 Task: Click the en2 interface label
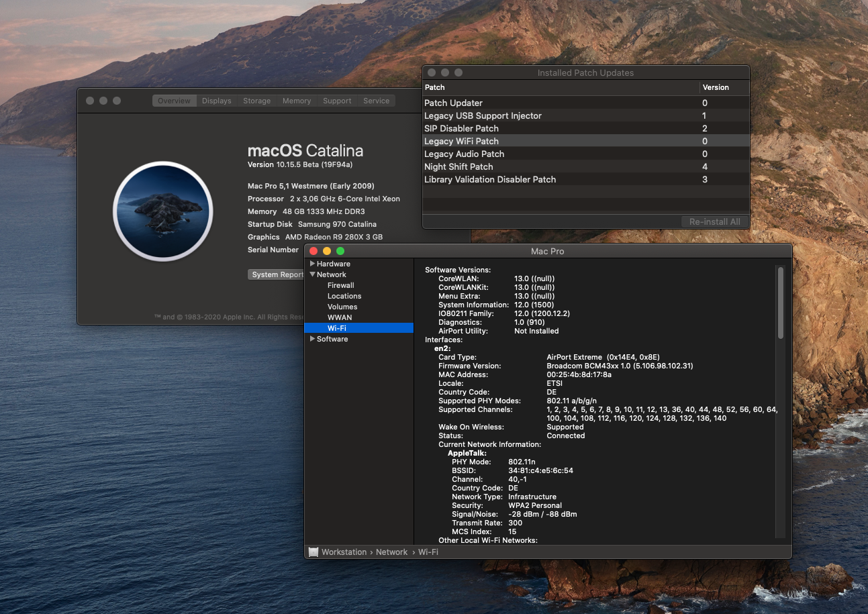(x=442, y=348)
